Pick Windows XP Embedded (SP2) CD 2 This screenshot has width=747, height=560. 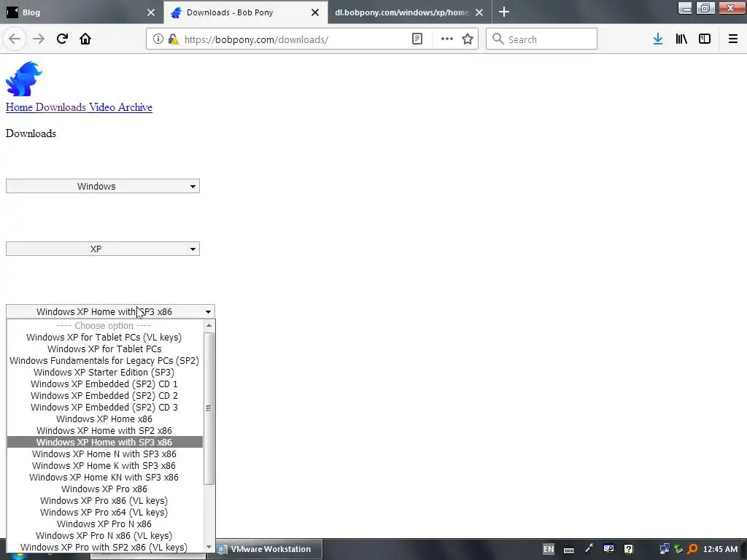(x=104, y=396)
